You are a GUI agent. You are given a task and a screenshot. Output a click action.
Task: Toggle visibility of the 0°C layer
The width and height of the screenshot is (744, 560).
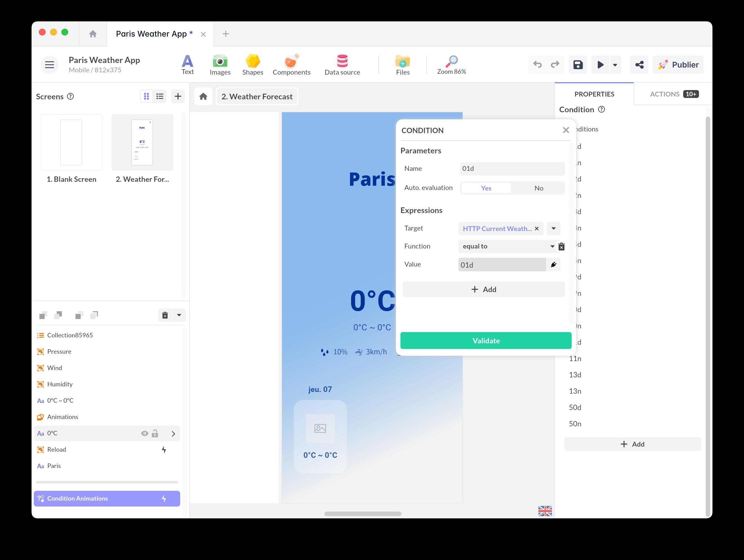(145, 433)
